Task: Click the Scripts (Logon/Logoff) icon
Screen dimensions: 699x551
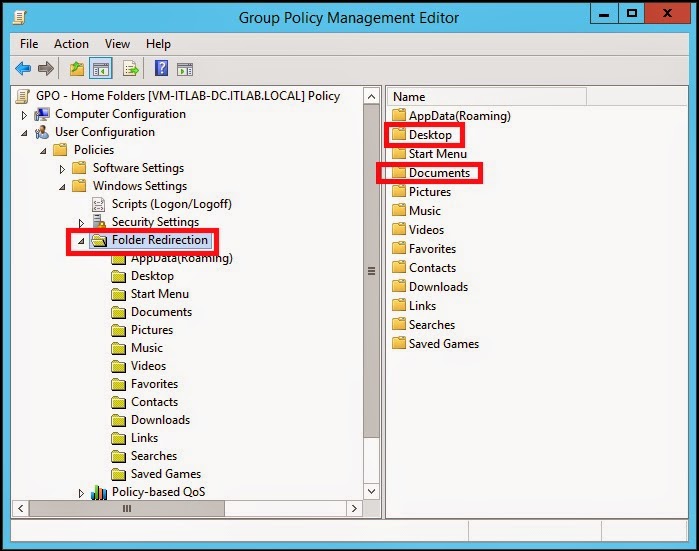Action: (99, 204)
